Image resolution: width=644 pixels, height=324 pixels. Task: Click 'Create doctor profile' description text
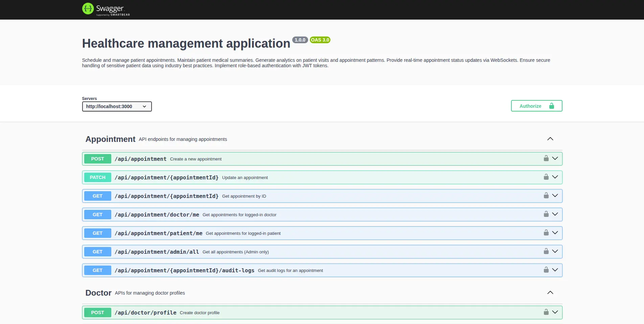pyautogui.click(x=200, y=313)
